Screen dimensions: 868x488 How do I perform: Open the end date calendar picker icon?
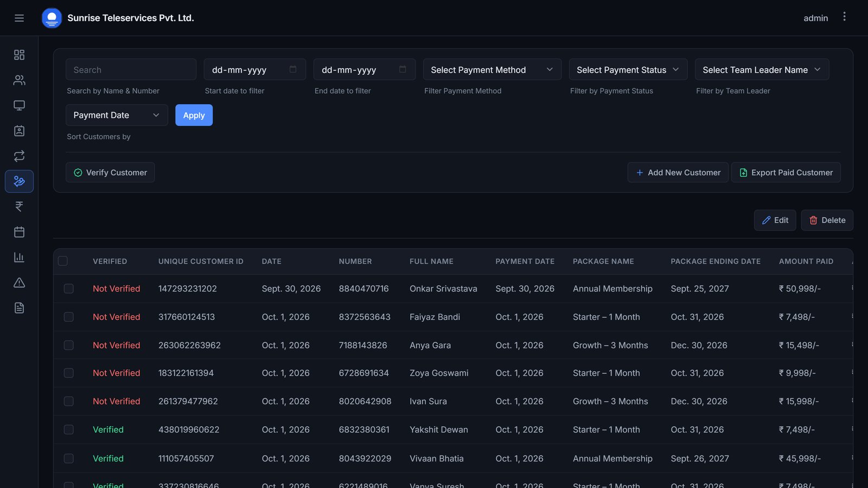(x=403, y=69)
